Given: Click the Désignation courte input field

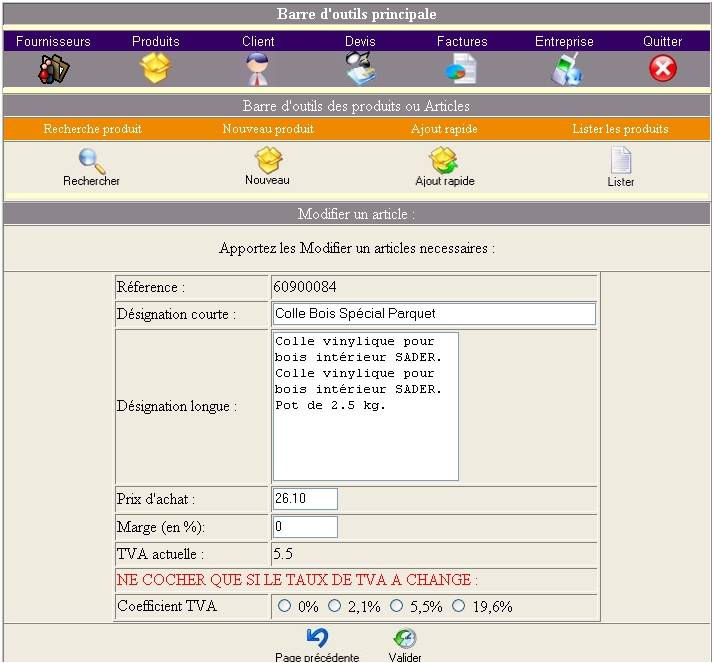Looking at the screenshot, I should [434, 314].
